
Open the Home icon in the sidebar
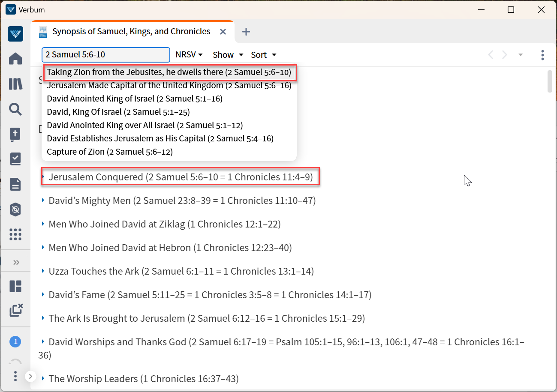(15, 59)
